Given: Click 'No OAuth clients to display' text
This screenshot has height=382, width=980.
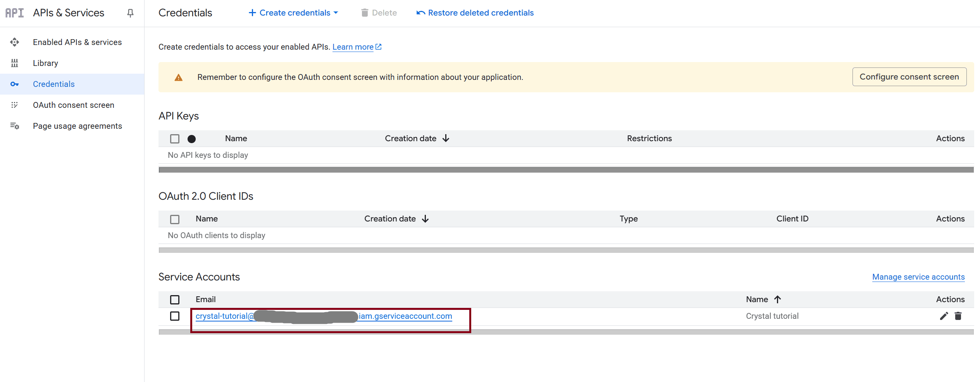Looking at the screenshot, I should (216, 235).
